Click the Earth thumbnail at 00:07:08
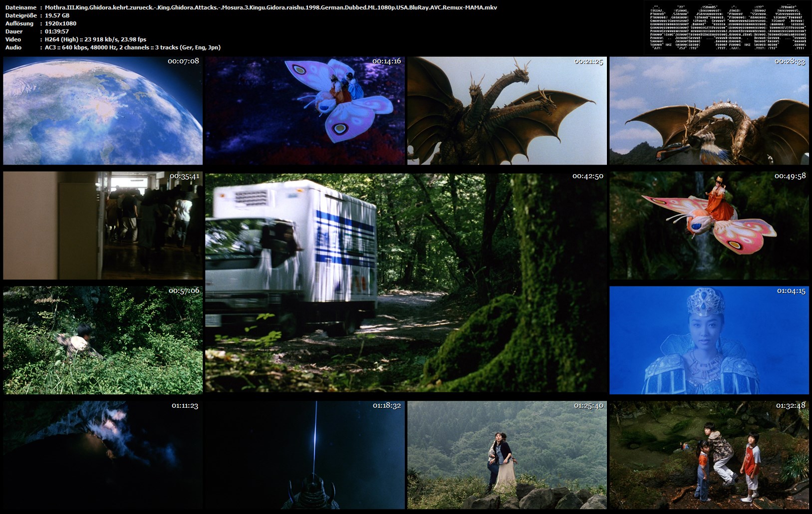Viewport: 812px width, 514px height. tap(103, 111)
